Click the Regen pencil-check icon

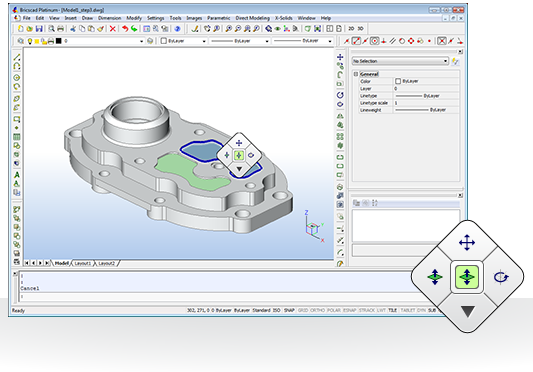(x=194, y=29)
